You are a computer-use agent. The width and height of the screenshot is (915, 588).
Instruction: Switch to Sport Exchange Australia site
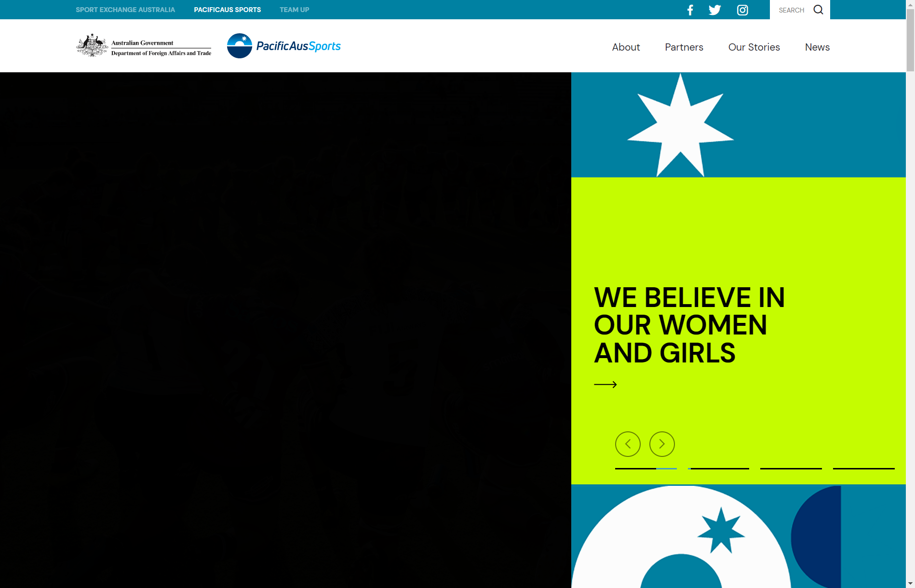coord(125,10)
